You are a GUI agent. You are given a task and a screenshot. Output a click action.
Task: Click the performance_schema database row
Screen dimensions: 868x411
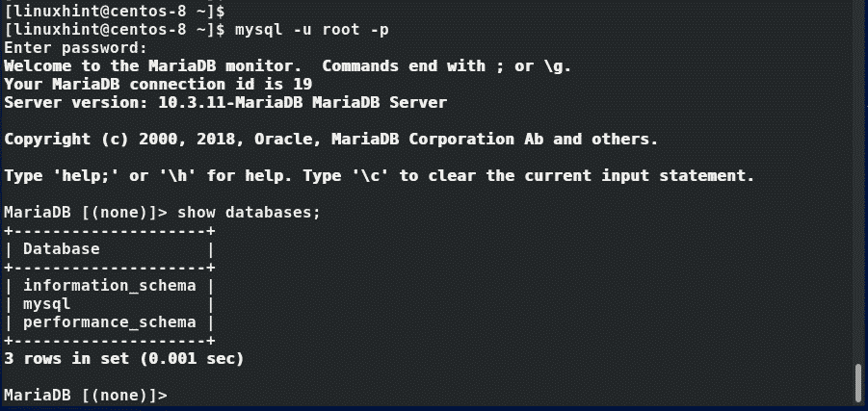click(x=109, y=322)
